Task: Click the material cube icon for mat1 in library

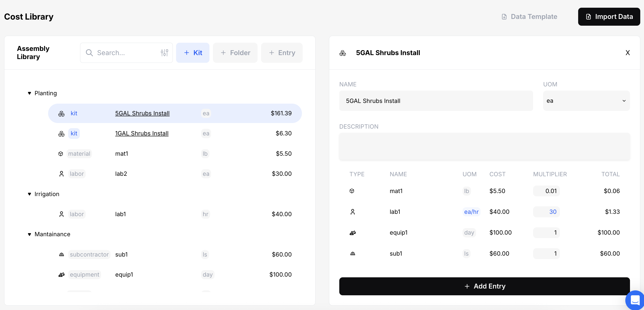Action: tap(61, 154)
